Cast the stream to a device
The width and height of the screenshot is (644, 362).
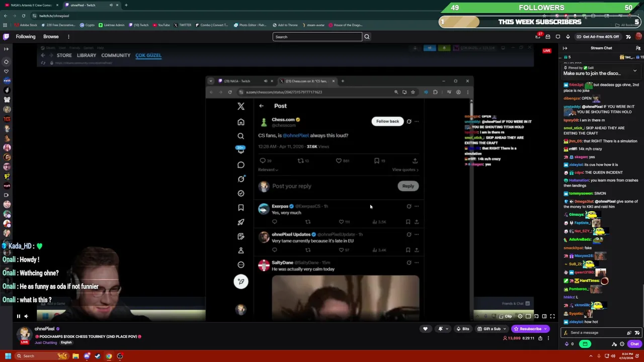[x=536, y=316]
